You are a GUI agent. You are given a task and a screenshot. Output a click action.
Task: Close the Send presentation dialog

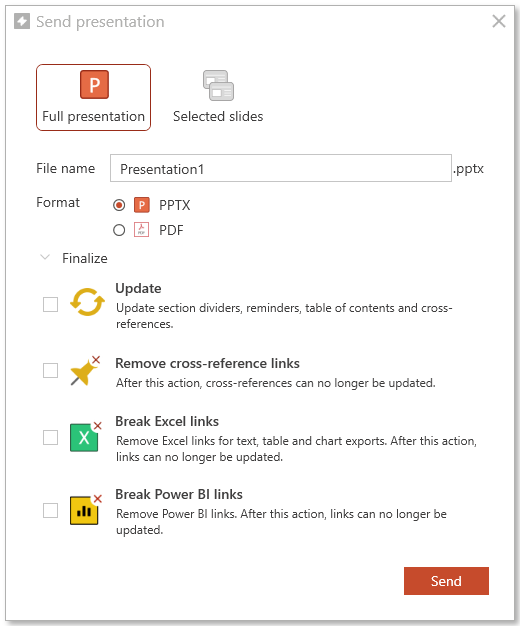tap(499, 21)
